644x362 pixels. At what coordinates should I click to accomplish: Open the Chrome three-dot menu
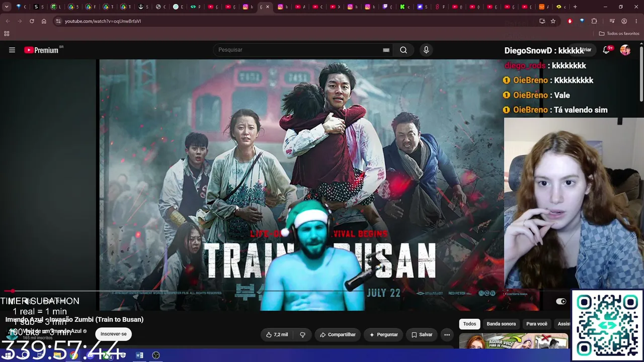click(x=636, y=21)
